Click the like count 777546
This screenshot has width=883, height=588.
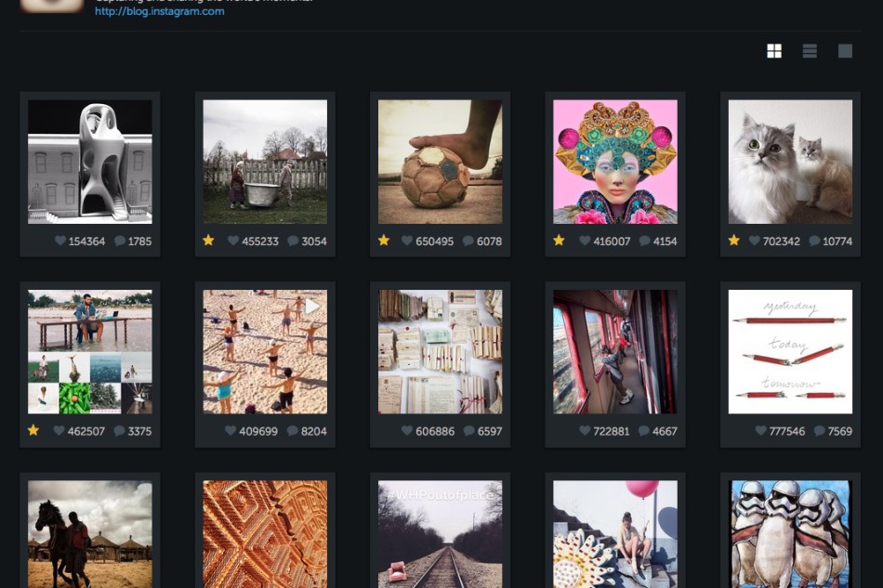tap(787, 432)
